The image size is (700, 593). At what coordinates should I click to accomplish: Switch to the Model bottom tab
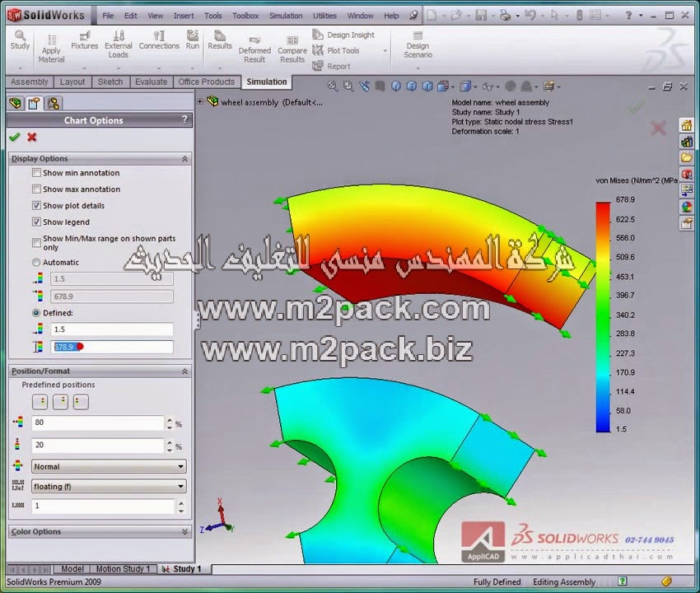click(x=72, y=569)
